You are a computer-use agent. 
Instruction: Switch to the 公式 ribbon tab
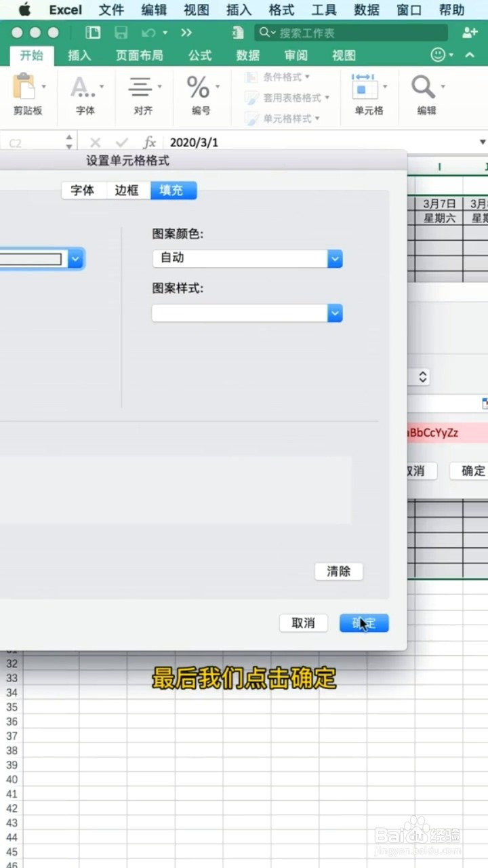(x=200, y=56)
